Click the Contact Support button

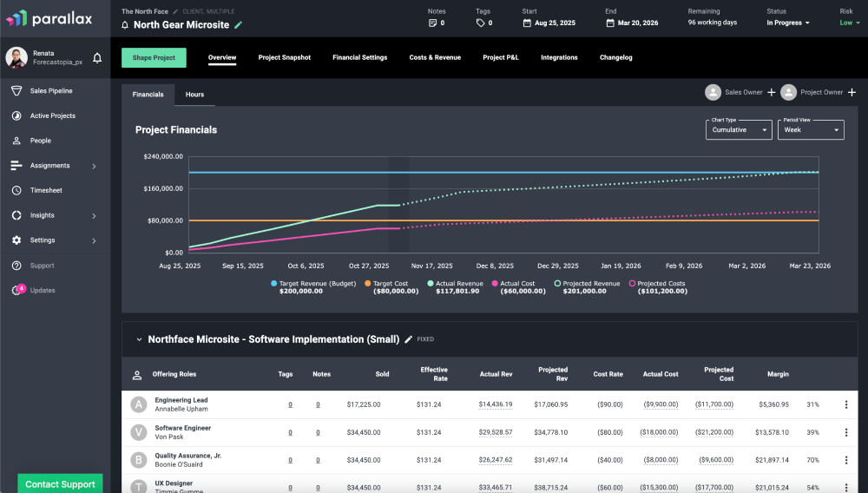coord(60,483)
